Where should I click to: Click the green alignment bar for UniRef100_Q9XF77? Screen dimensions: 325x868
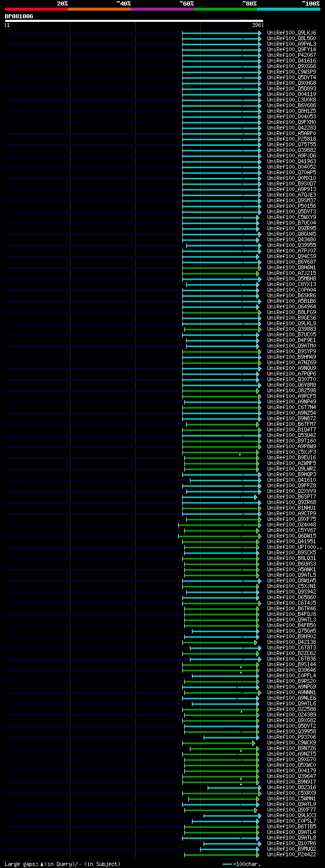click(x=220, y=810)
